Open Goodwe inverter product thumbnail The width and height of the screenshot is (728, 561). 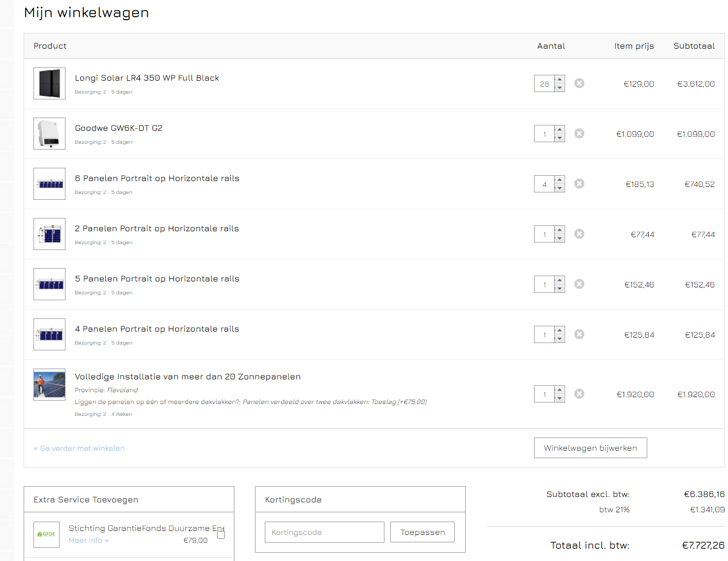click(x=49, y=134)
